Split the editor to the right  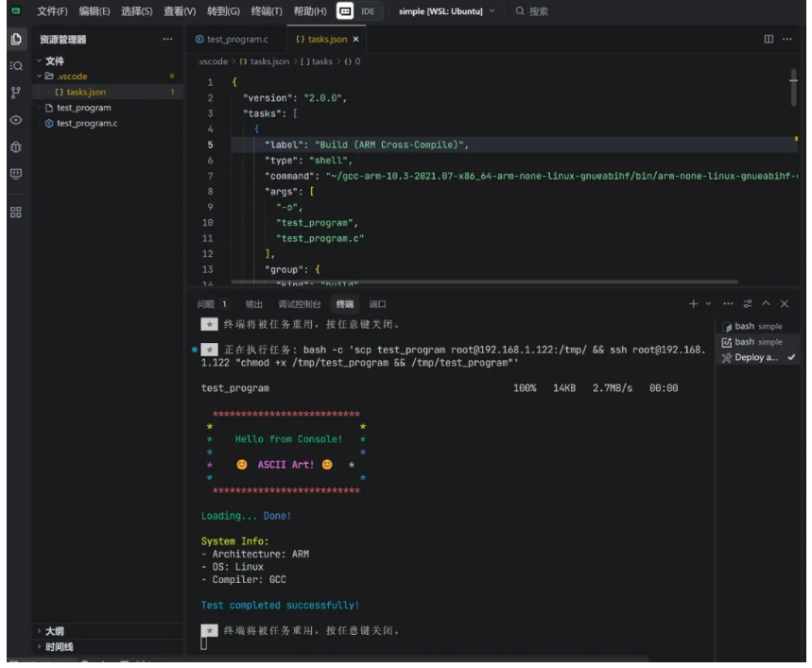click(769, 40)
